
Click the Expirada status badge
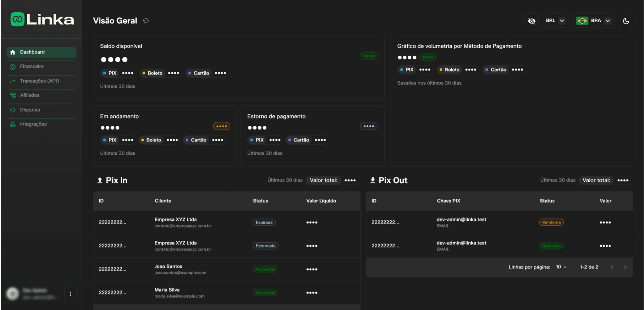point(264,222)
